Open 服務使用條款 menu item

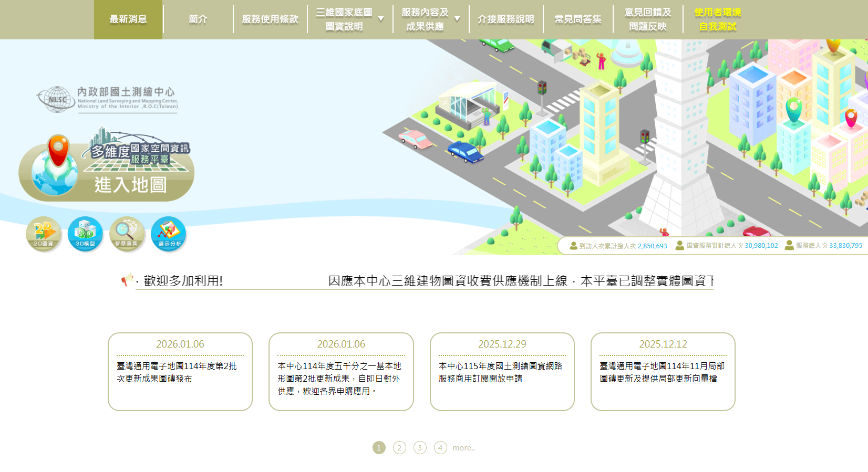270,19
